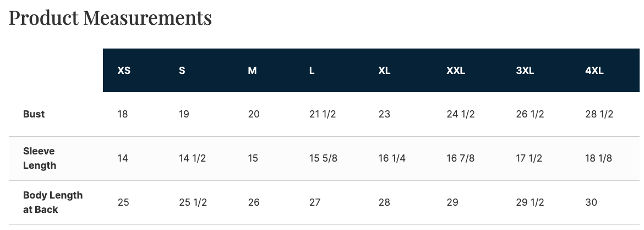Select the L bust value 21 1/2
644x230 pixels.
point(323,114)
